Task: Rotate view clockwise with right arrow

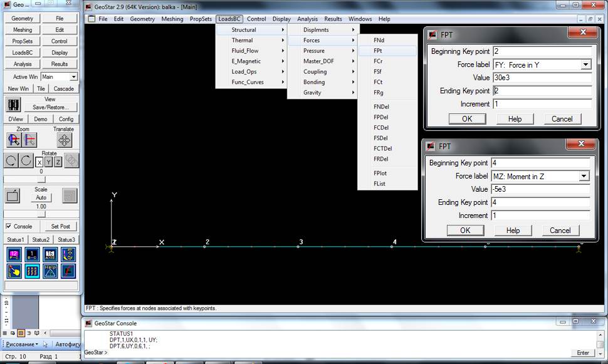Action: tap(26, 160)
